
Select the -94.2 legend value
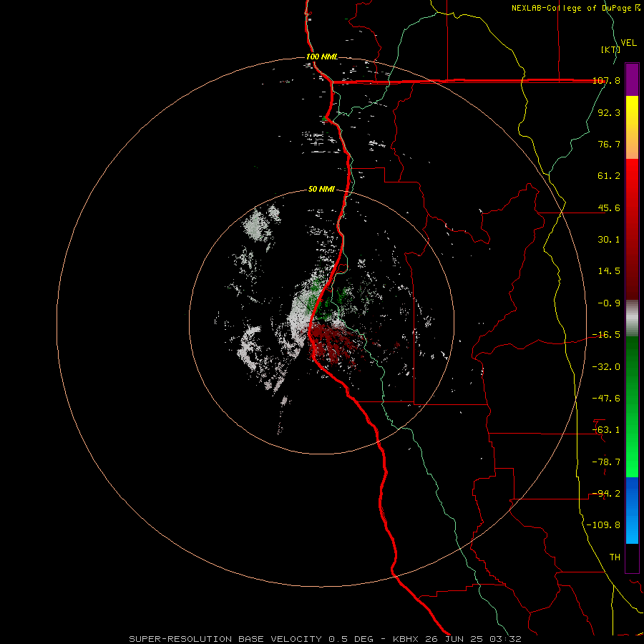(x=607, y=494)
